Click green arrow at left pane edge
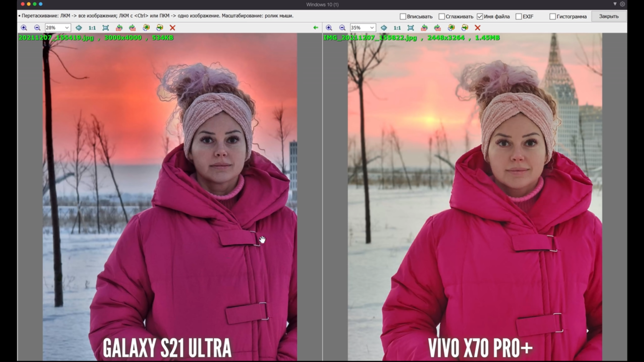 (315, 28)
